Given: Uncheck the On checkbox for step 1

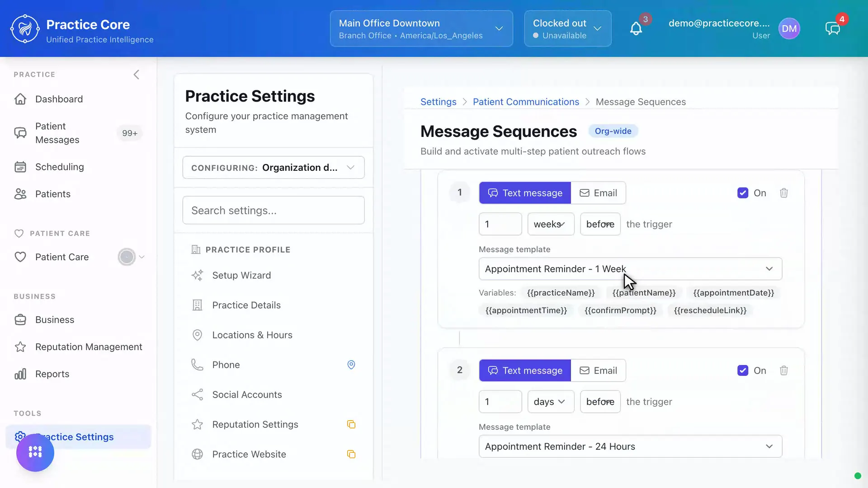Looking at the screenshot, I should click(743, 193).
